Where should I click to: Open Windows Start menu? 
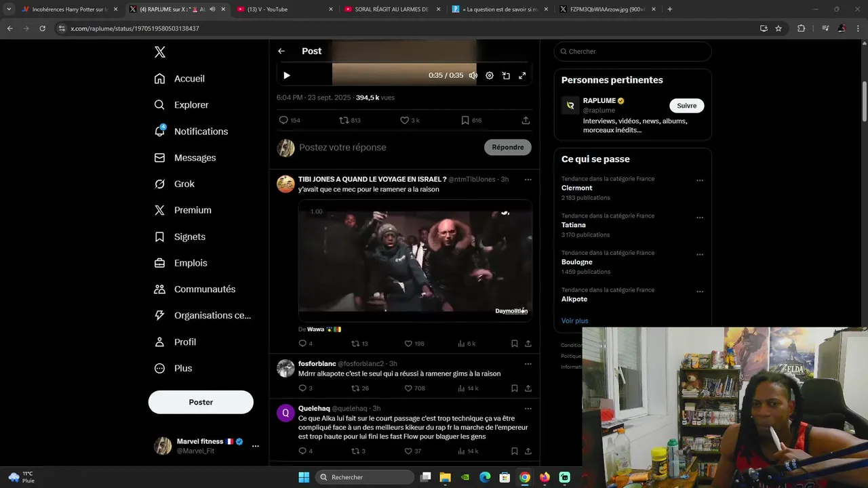[x=304, y=477]
